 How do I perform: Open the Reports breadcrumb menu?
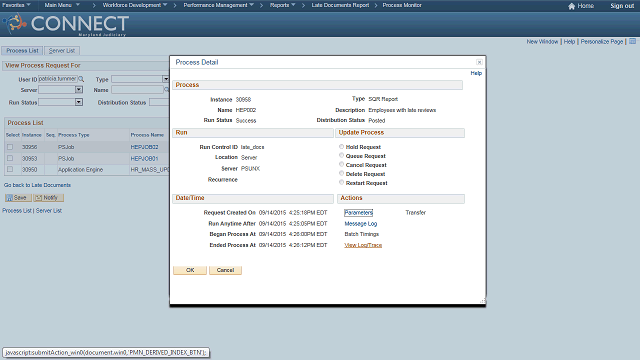[x=282, y=5]
